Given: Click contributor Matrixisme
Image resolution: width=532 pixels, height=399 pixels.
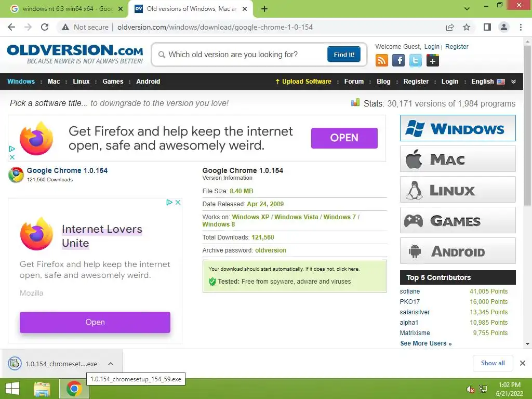Looking at the screenshot, I should (x=415, y=333).
